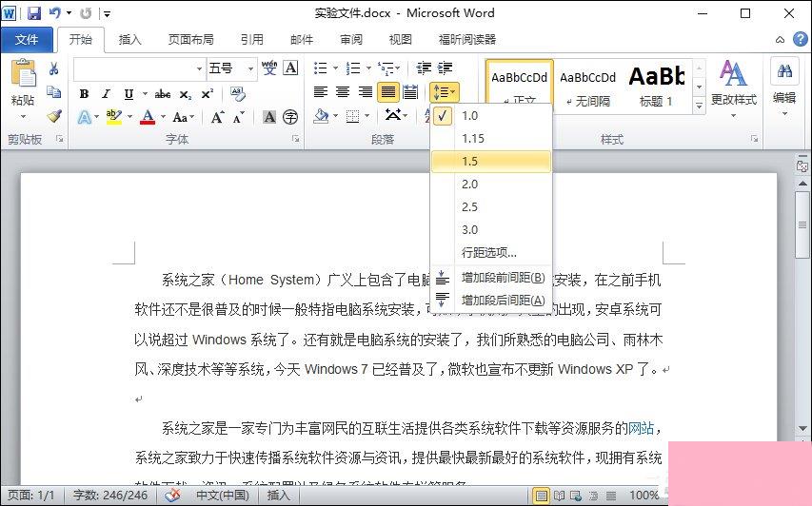Viewport: 812px width, 506px height.
Task: Click the Paste clipboard icon
Action: click(x=23, y=73)
